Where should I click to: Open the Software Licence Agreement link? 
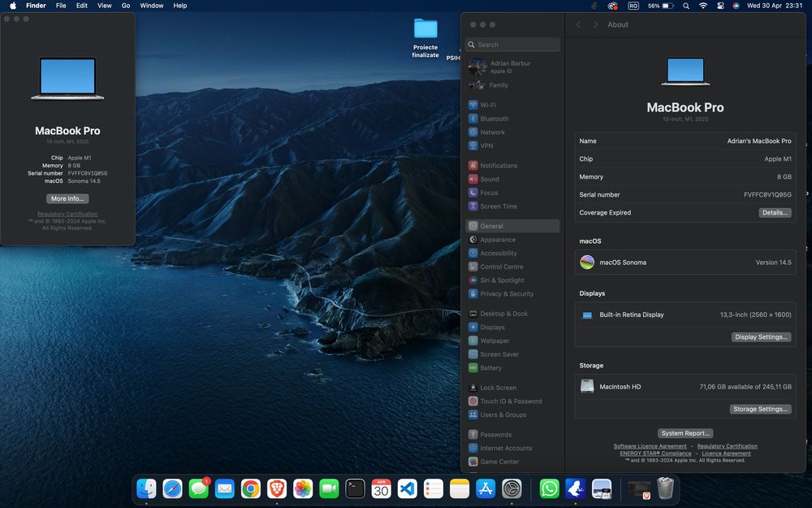pos(650,446)
